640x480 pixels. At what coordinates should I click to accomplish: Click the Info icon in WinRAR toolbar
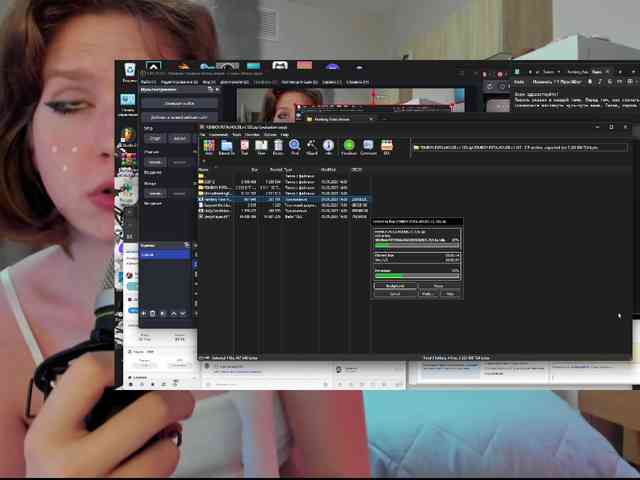coord(328,146)
